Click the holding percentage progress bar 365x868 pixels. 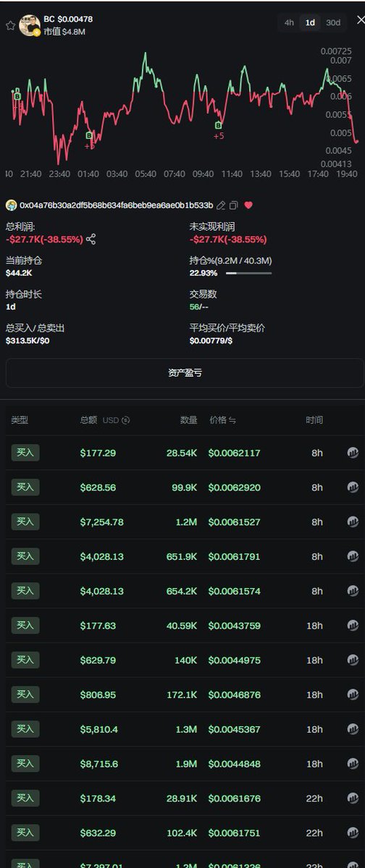pyautogui.click(x=248, y=273)
